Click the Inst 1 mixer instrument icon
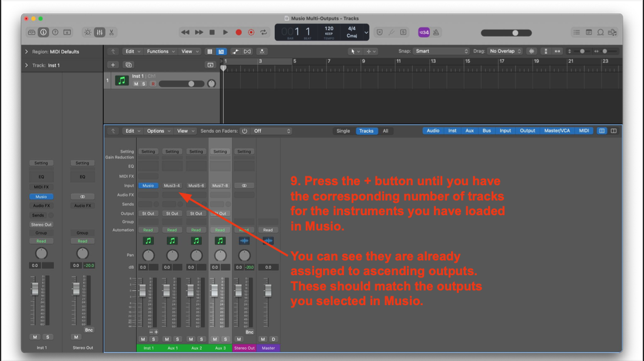 [148, 241]
